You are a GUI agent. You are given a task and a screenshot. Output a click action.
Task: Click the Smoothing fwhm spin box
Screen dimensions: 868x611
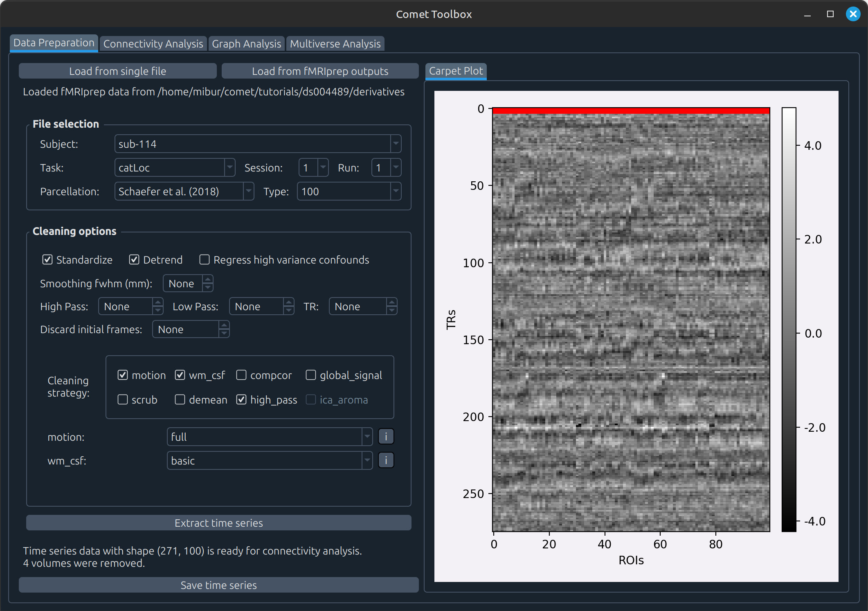(x=188, y=284)
